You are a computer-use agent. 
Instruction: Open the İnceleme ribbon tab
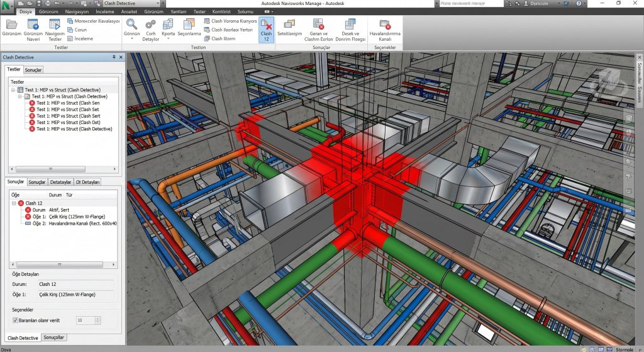coord(105,11)
